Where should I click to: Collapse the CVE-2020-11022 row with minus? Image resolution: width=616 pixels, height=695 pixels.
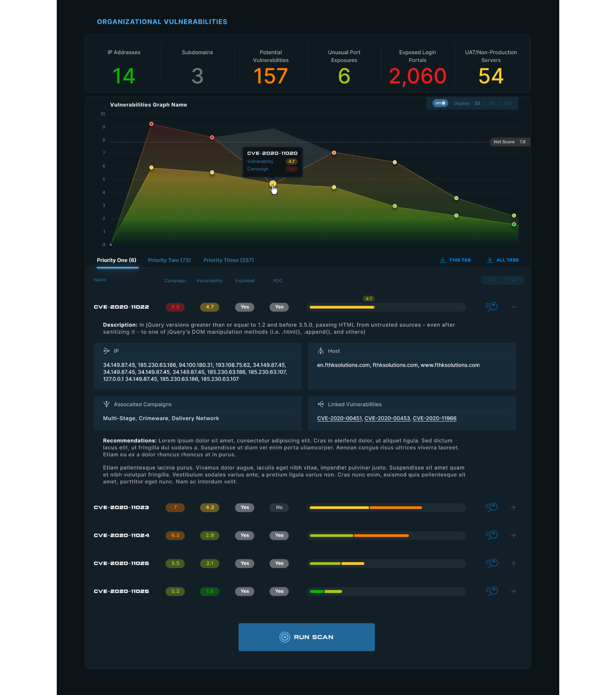[x=513, y=307]
